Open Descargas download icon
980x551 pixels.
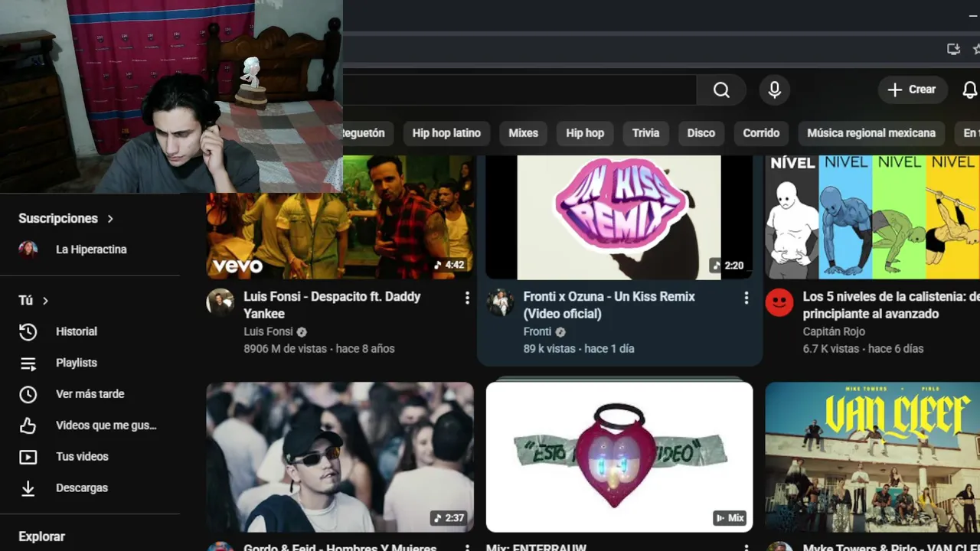[28, 488]
